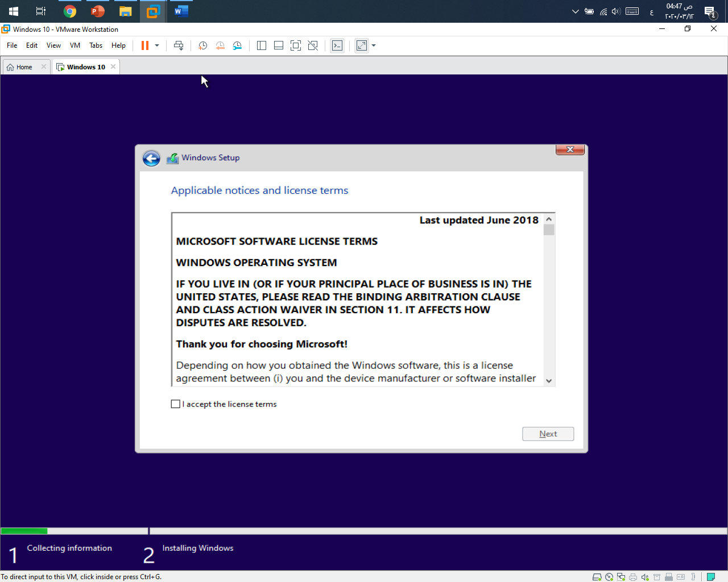Screen dimensions: 728x582
Task: Click the CD/DVD drive status icon
Action: click(609, 577)
